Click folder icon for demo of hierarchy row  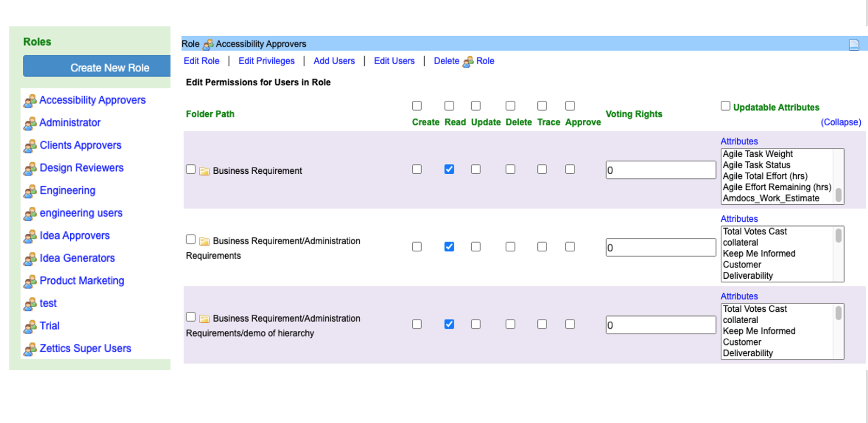click(x=205, y=319)
